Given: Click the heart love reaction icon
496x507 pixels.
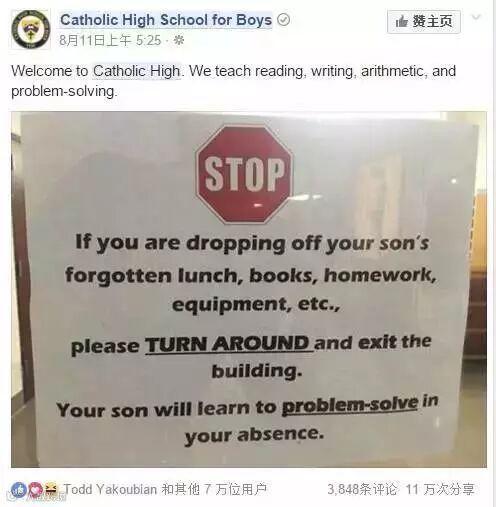Looking at the screenshot, I should (x=35, y=489).
